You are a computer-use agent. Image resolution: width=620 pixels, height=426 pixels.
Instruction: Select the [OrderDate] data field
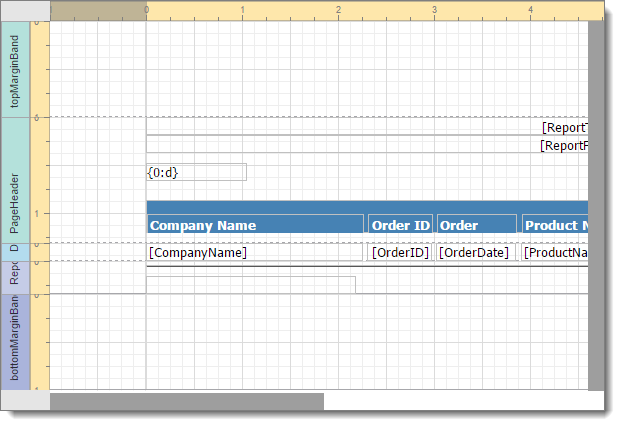pos(476,252)
